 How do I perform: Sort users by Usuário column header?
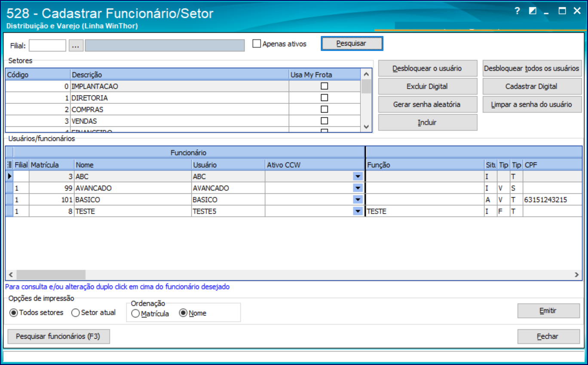pyautogui.click(x=228, y=164)
